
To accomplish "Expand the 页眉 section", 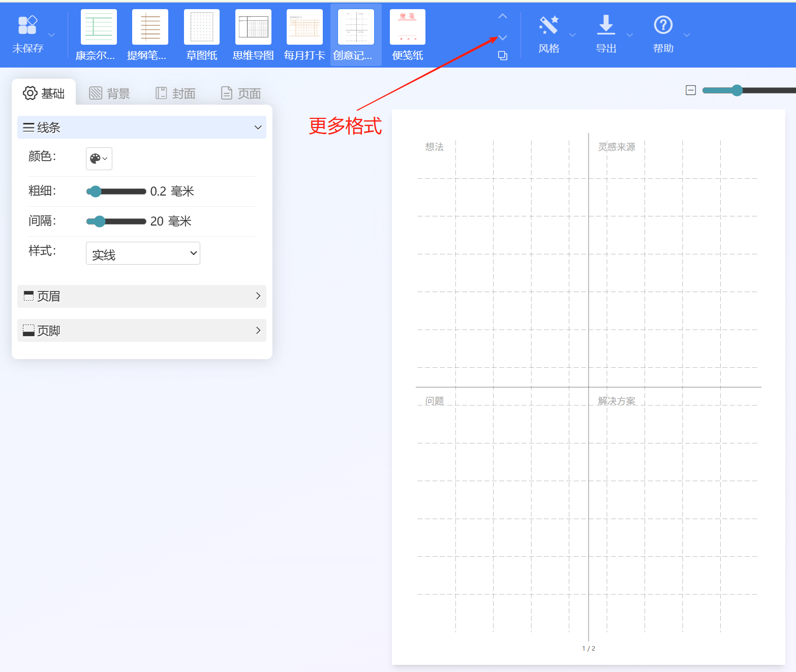I will click(142, 296).
